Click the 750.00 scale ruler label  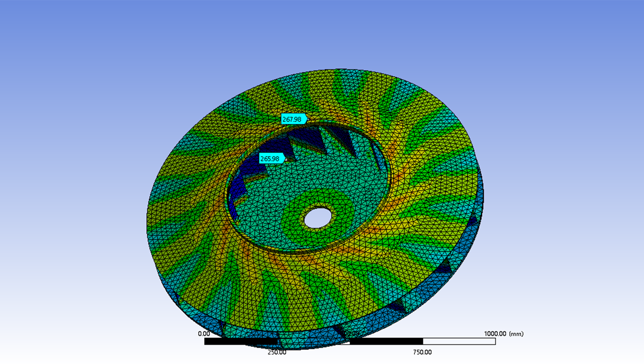[422, 352]
